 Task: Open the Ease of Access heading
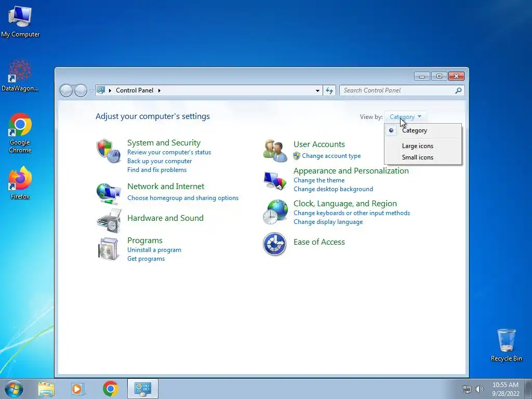coord(319,242)
